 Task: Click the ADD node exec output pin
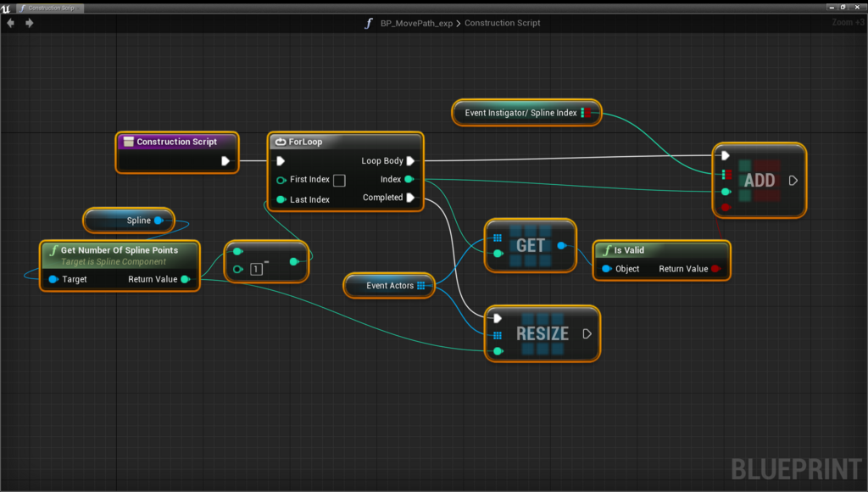[793, 181]
